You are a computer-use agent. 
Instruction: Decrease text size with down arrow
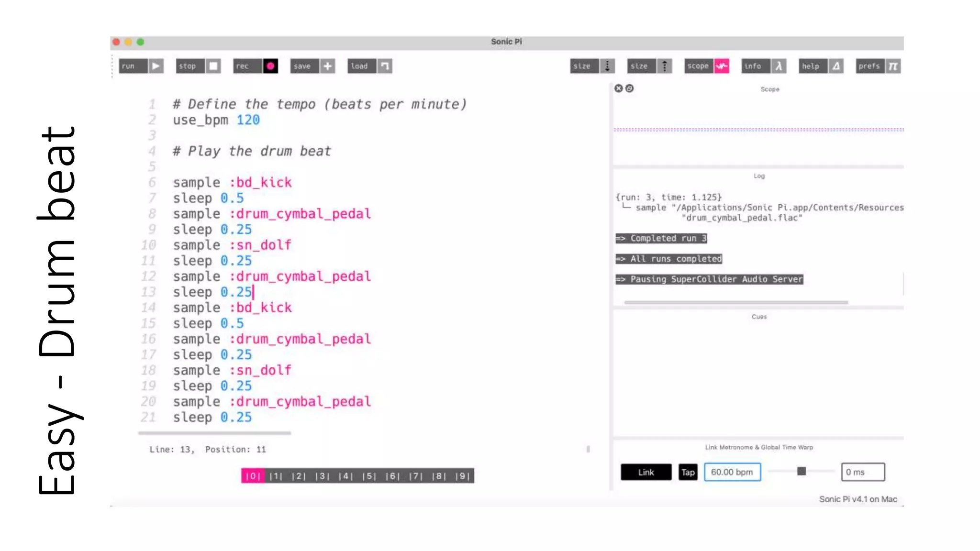pos(607,66)
